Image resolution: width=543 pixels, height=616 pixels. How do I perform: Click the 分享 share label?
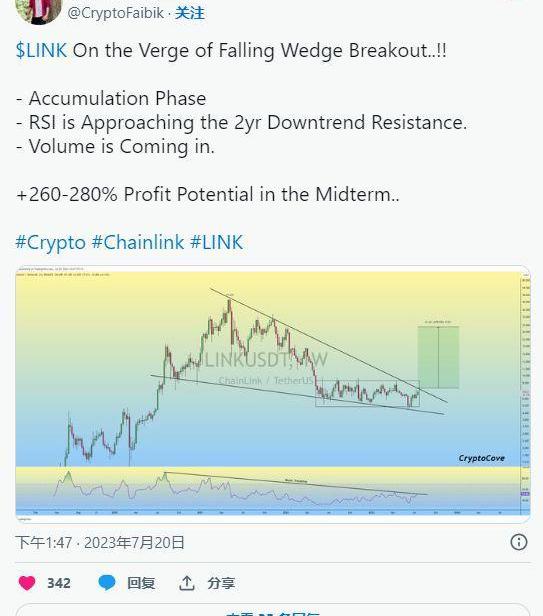tap(221, 583)
